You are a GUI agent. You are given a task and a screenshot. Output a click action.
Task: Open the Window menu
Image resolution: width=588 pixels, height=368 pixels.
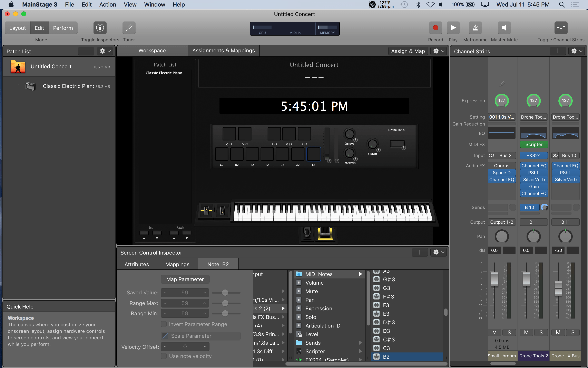point(155,4)
